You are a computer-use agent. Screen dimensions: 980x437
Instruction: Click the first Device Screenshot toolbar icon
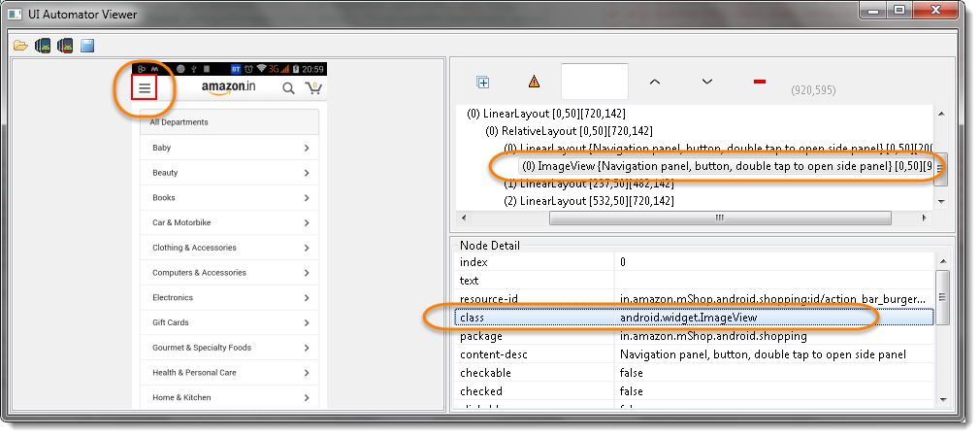(x=43, y=45)
